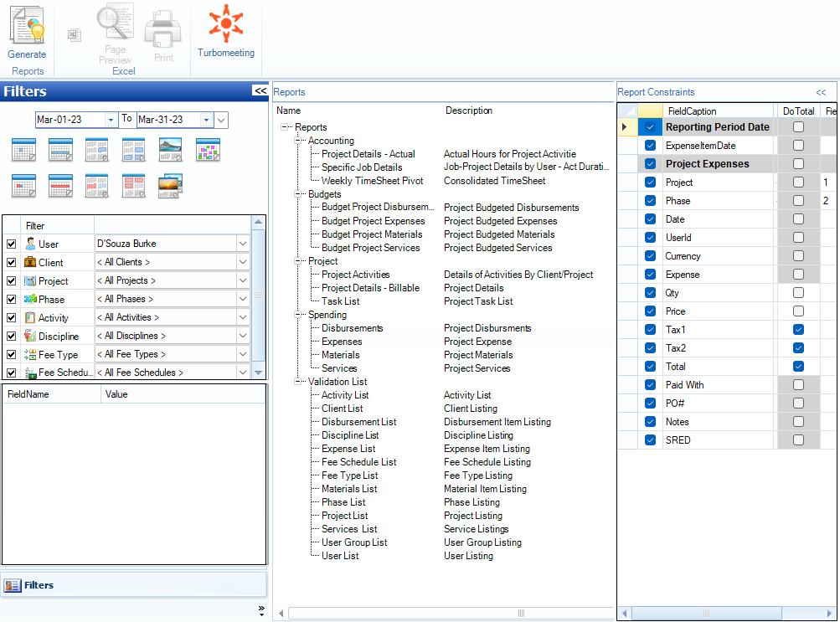Image resolution: width=840 pixels, height=622 pixels.
Task: Select the blue week-bar calendar range icon
Action: [60, 150]
